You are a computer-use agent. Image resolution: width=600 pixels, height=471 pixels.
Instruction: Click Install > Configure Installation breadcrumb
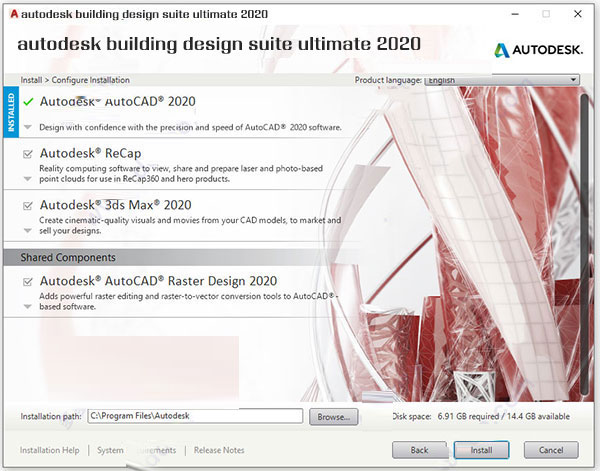[x=75, y=80]
